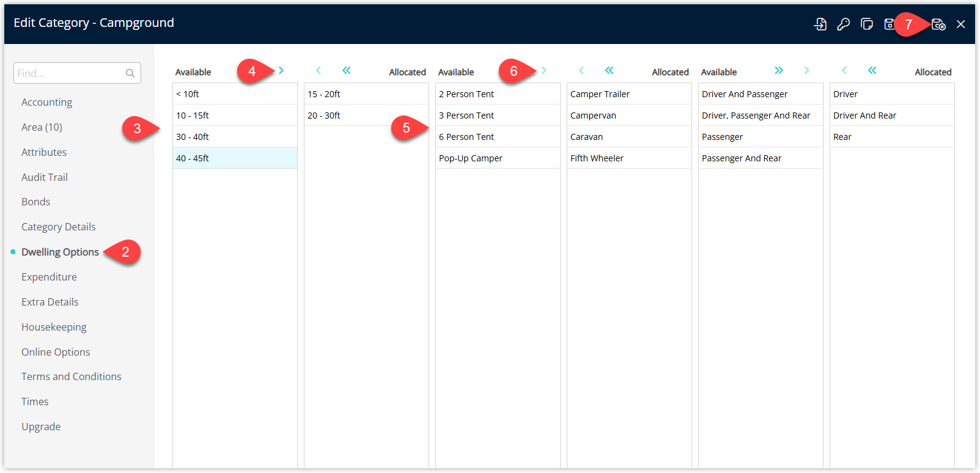Open the Online Options section
The height and width of the screenshot is (473, 980).
coord(56,352)
